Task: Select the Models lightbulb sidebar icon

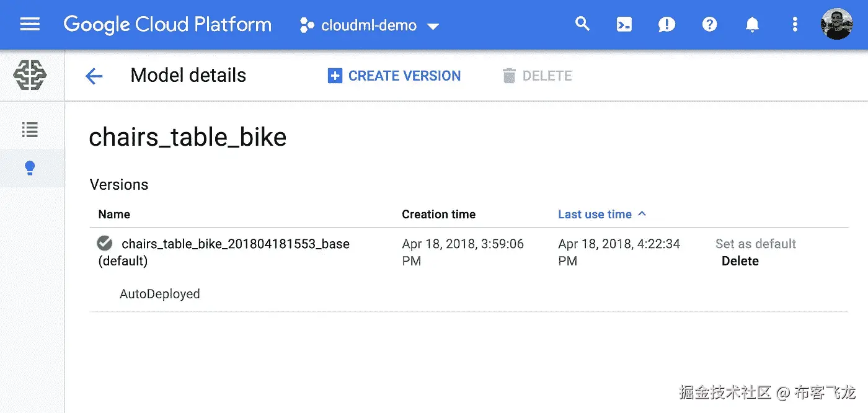Action: 30,168
